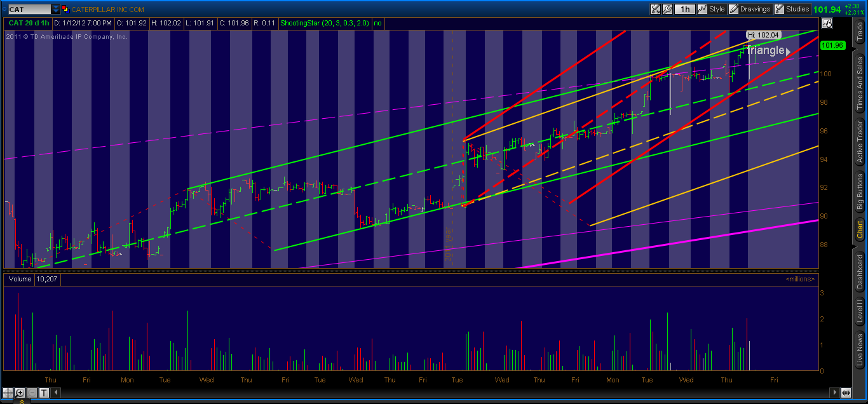This screenshot has width=868, height=404.
Task: Open the Studies menu
Action: (x=792, y=9)
